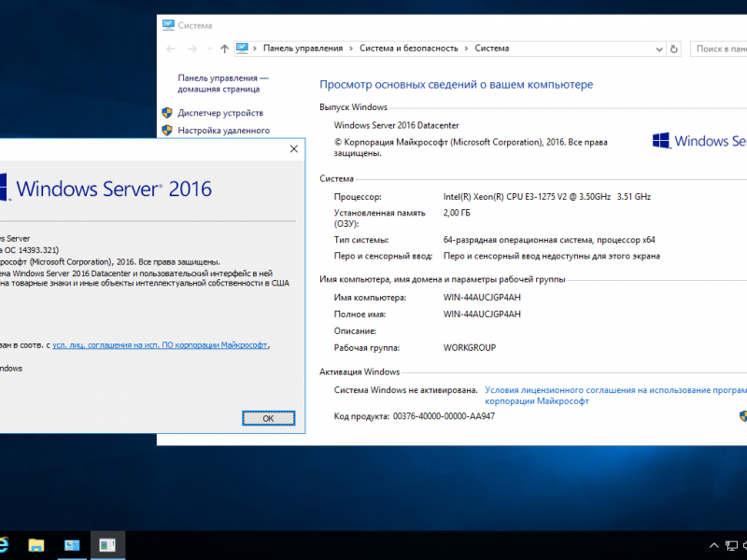The height and width of the screenshot is (560, 747).
Task: Open 'Настройка удаленного' link
Action: tap(224, 131)
